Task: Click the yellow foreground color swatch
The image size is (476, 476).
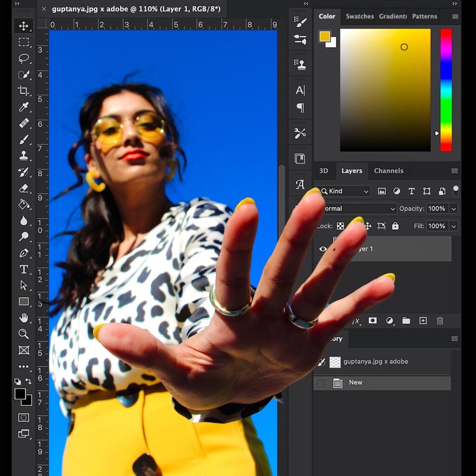Action: (x=324, y=36)
